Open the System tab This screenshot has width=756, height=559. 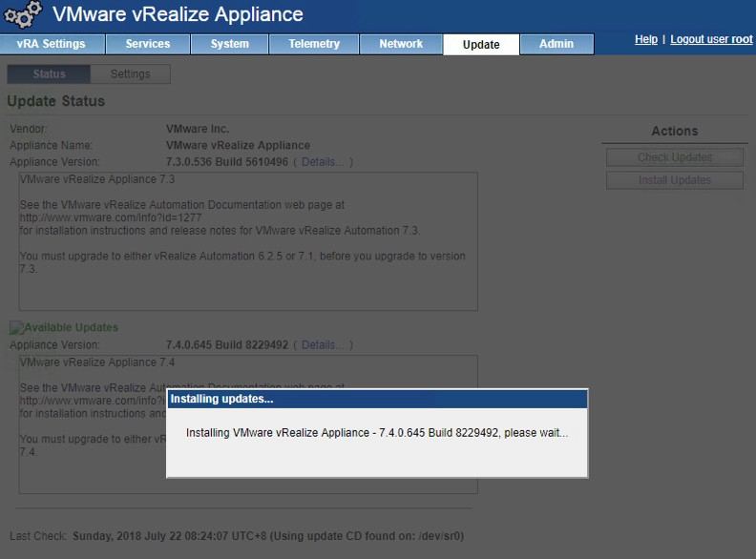pos(229,44)
